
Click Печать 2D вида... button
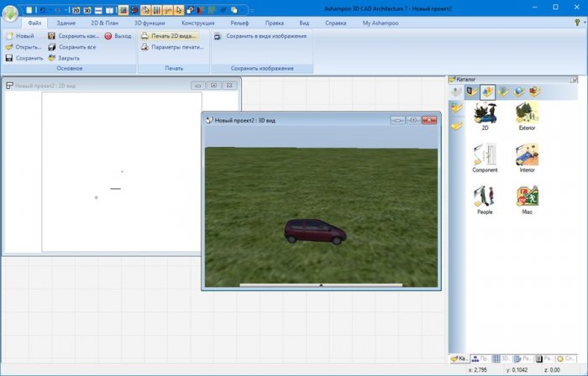tap(169, 37)
